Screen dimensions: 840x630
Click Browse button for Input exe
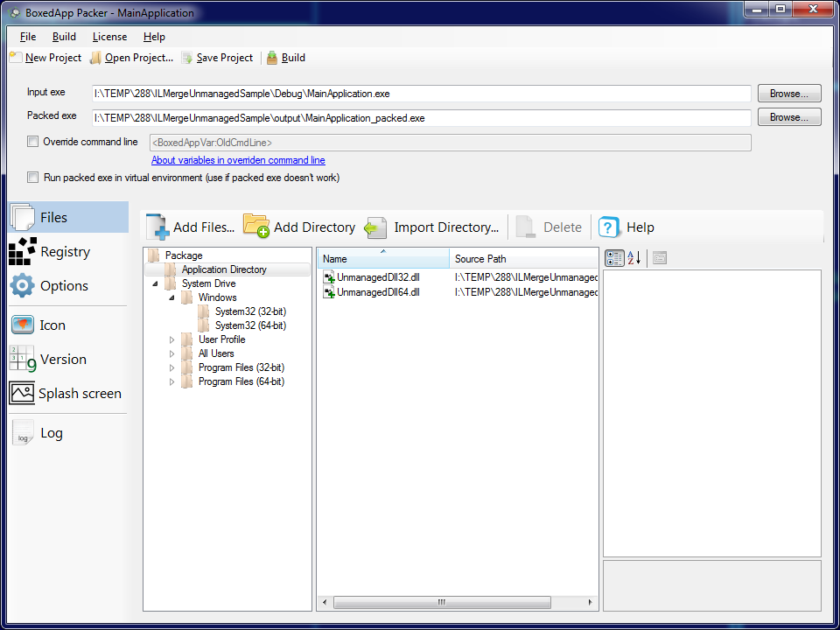[x=788, y=94]
